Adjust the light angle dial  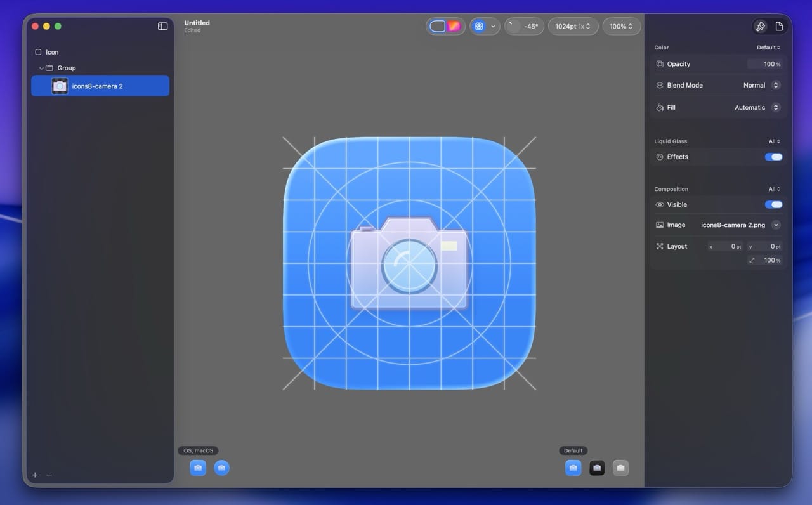513,26
